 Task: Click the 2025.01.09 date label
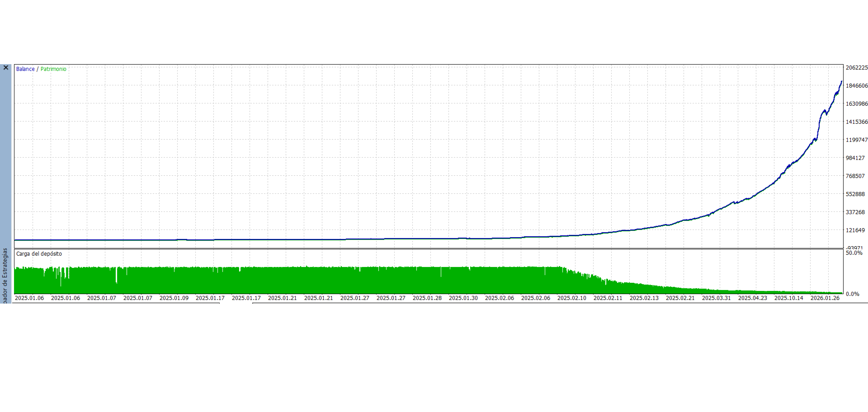tap(174, 298)
